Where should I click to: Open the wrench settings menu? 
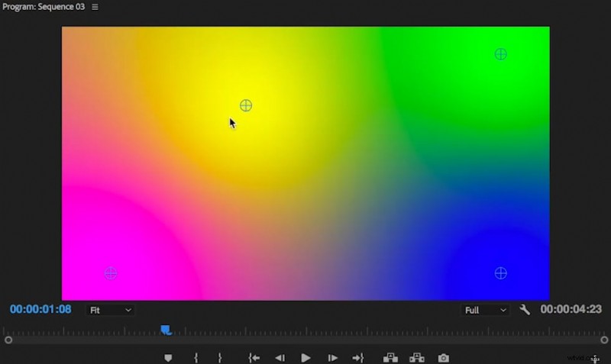525,310
